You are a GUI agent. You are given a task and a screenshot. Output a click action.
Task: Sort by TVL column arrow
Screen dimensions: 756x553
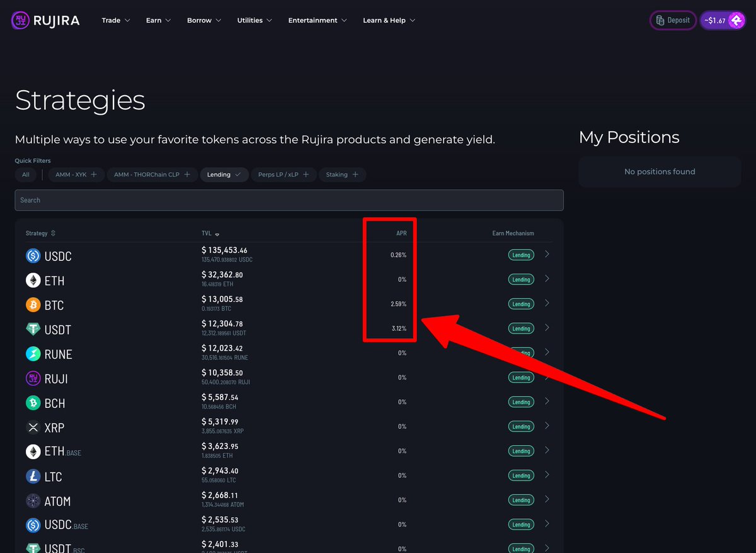[x=217, y=234]
